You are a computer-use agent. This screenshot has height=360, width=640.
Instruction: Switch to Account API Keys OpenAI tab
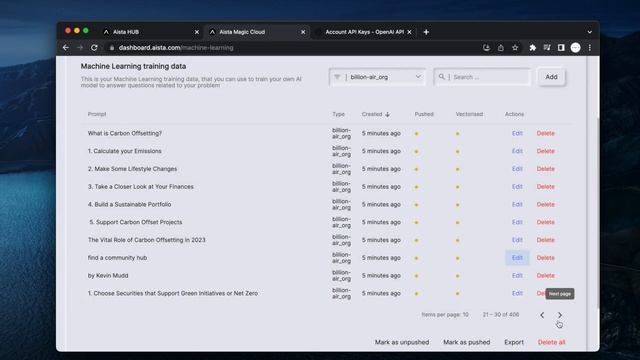coord(364,32)
